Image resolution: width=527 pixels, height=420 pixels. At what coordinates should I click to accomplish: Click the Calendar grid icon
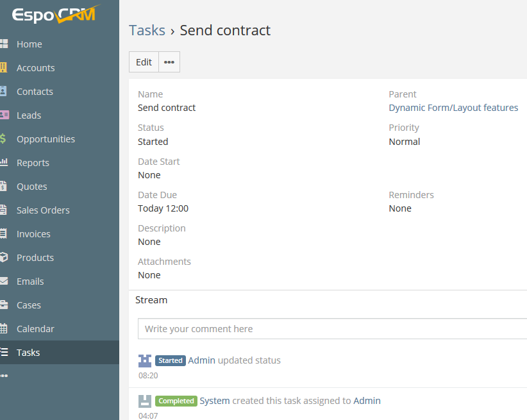tap(4, 329)
